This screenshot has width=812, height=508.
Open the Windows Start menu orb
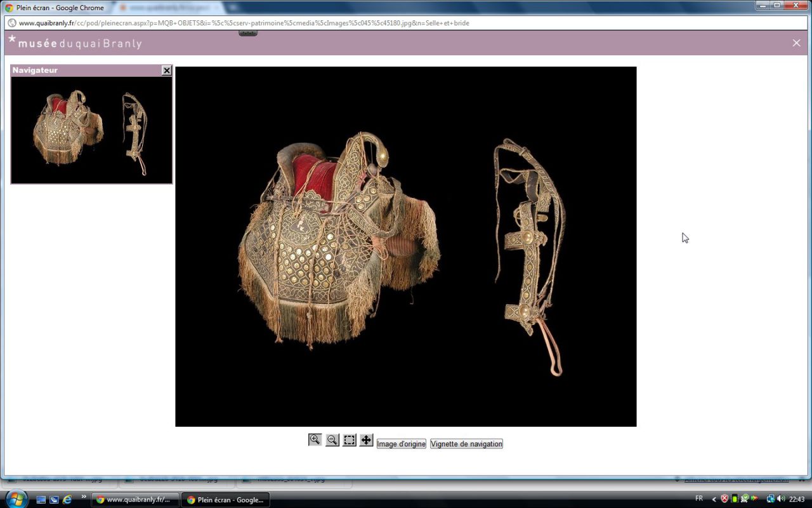16,498
